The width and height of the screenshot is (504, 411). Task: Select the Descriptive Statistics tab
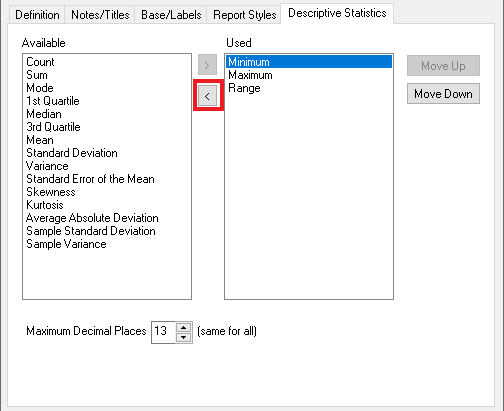[337, 13]
